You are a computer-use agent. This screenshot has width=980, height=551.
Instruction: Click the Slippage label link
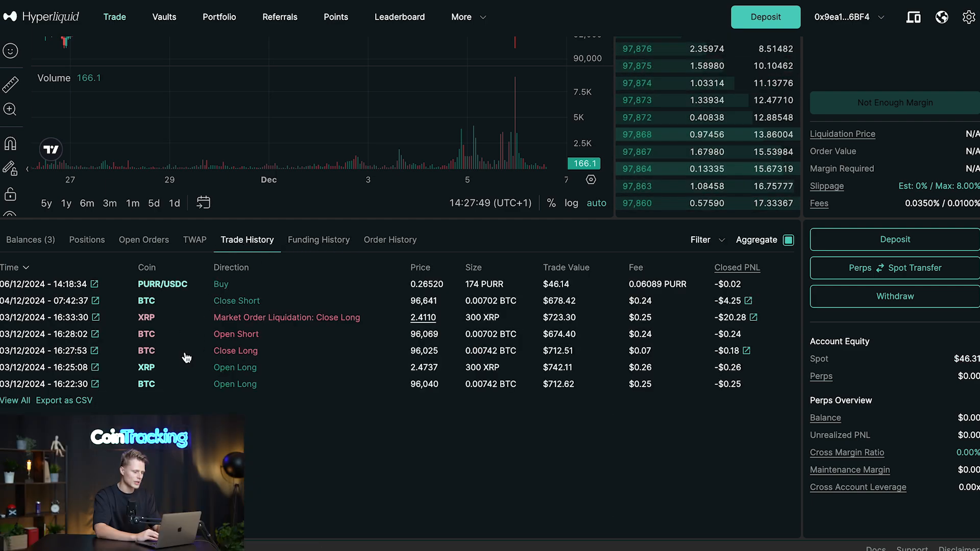click(826, 186)
